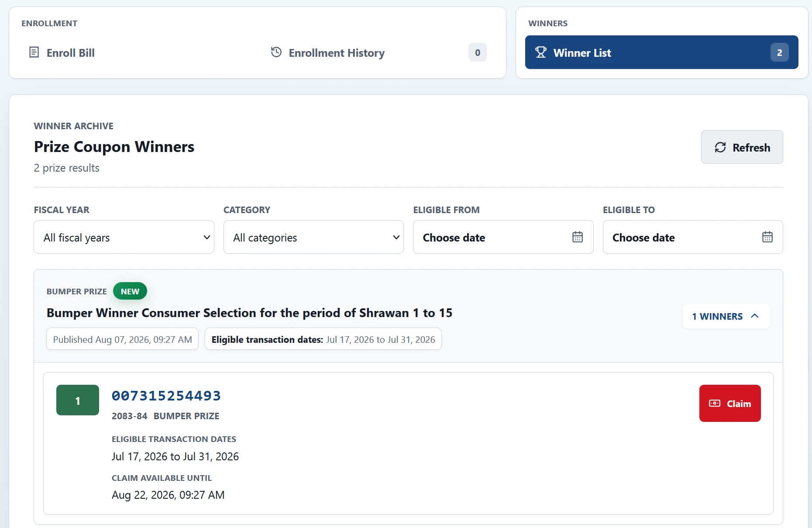Viewport: 812px width, 528px height.
Task: Click the Winner List trophy icon
Action: tap(541, 52)
